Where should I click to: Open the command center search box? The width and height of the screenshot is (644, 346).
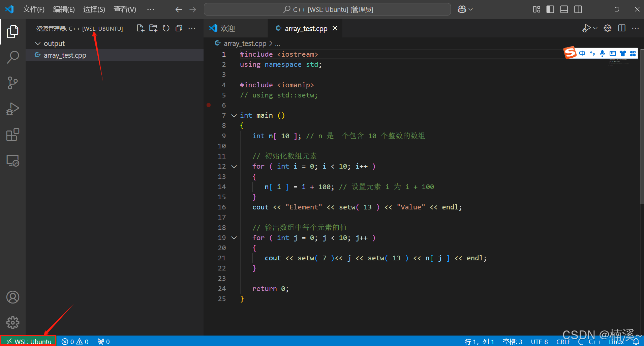[x=327, y=9]
